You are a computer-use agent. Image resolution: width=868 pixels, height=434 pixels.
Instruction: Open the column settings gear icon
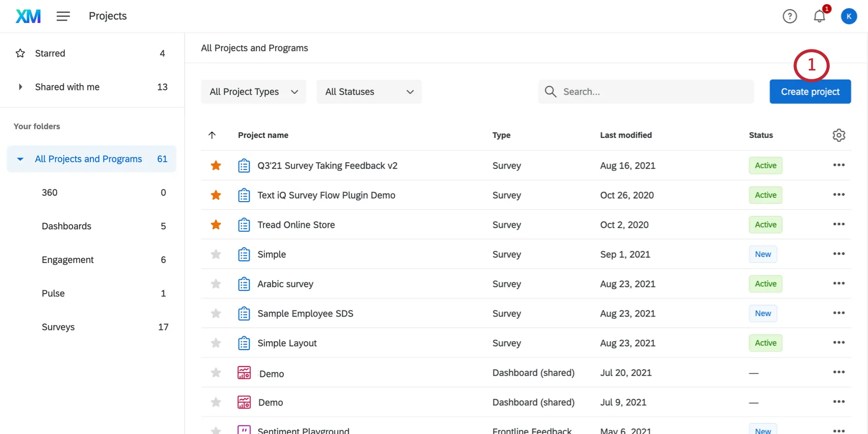tap(838, 135)
